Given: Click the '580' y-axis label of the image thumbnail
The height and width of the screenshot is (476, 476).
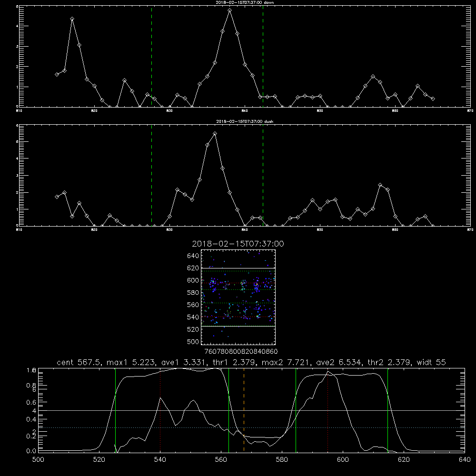Looking at the screenshot, I should point(193,293).
